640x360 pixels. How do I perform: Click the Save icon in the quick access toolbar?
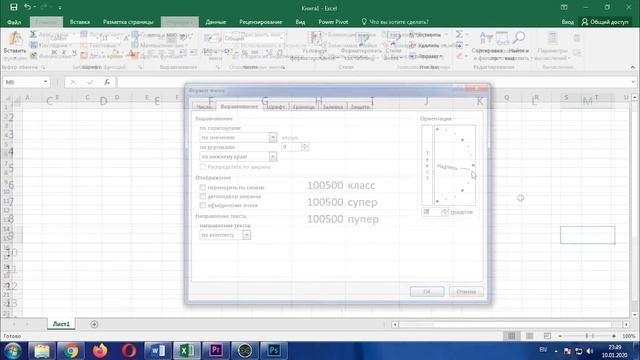pyautogui.click(x=13, y=7)
